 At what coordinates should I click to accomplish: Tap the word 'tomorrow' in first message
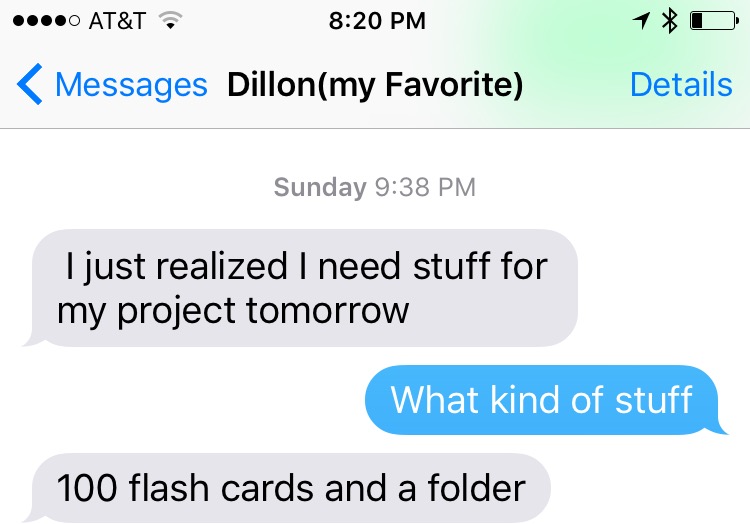pos(328,311)
